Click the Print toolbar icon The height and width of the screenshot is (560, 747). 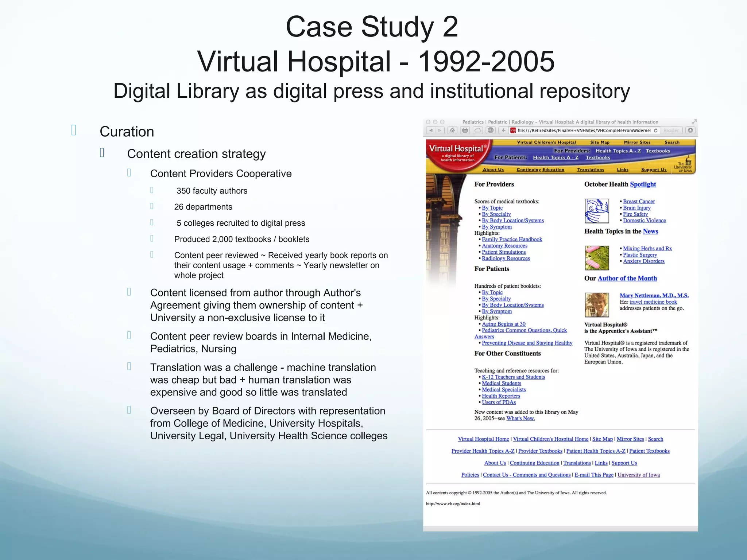[x=465, y=131]
